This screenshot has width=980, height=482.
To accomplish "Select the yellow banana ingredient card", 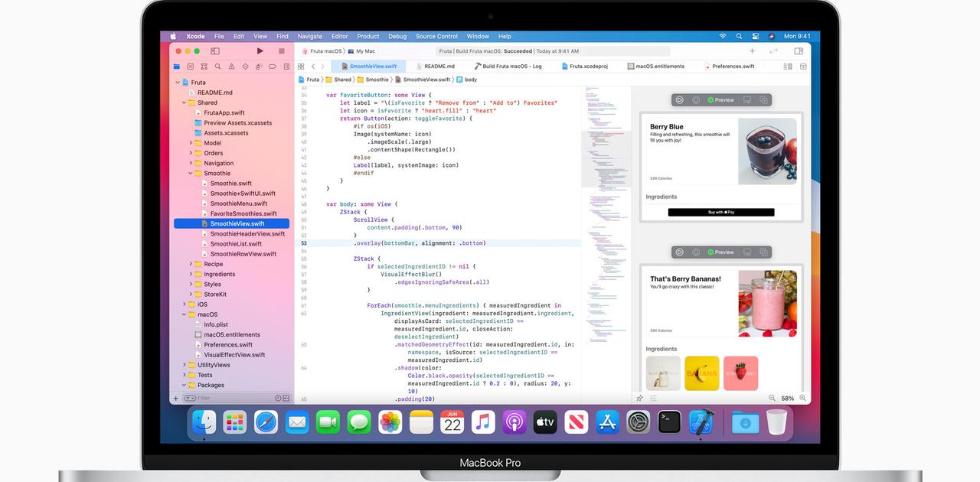I will (x=702, y=373).
